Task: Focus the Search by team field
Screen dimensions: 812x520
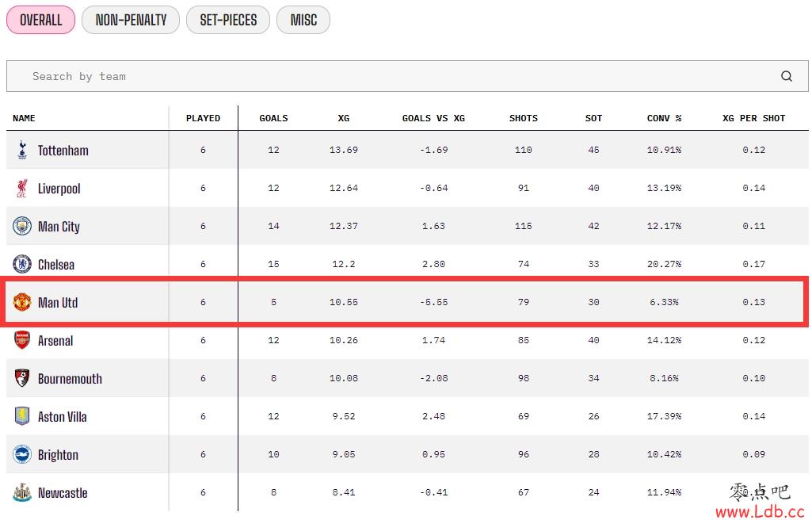Action: (x=407, y=76)
